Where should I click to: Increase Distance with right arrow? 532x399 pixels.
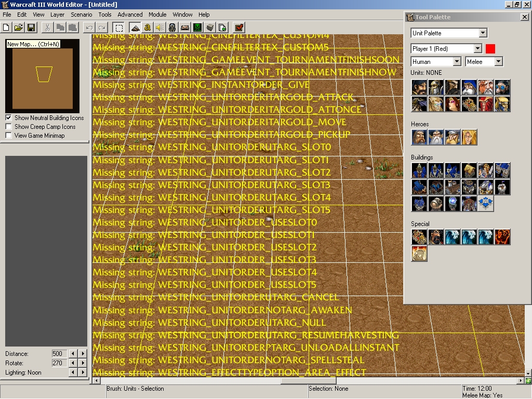[83, 353]
